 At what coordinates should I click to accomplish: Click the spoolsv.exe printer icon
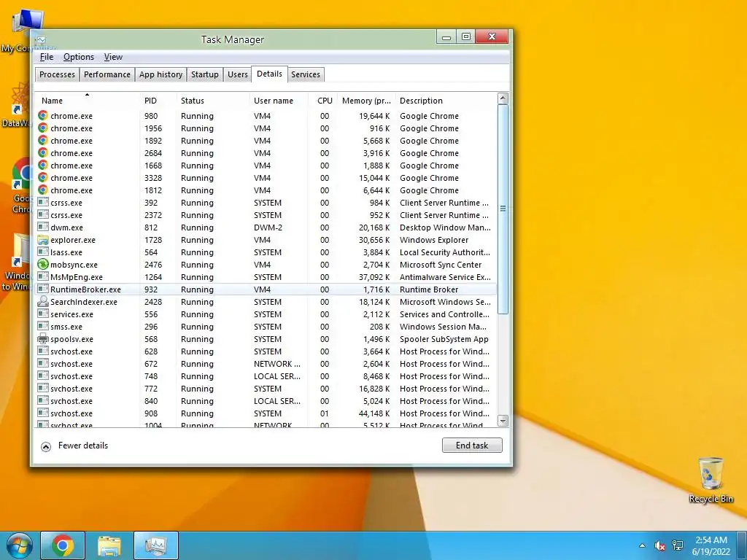click(x=43, y=338)
